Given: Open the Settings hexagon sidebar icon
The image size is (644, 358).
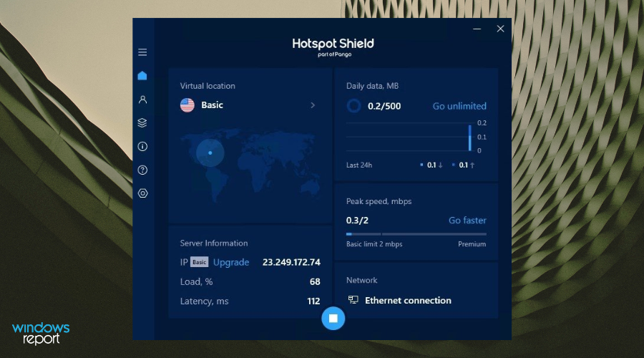Looking at the screenshot, I should pyautogui.click(x=142, y=193).
